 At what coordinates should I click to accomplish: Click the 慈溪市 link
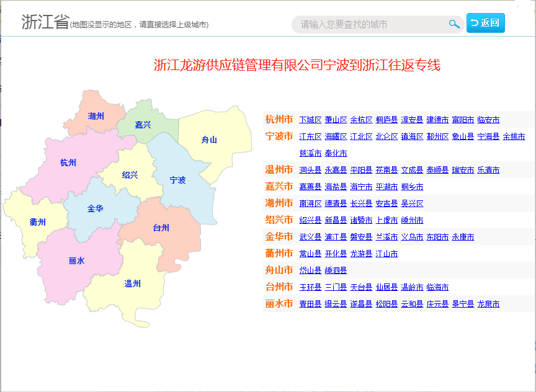310,153
